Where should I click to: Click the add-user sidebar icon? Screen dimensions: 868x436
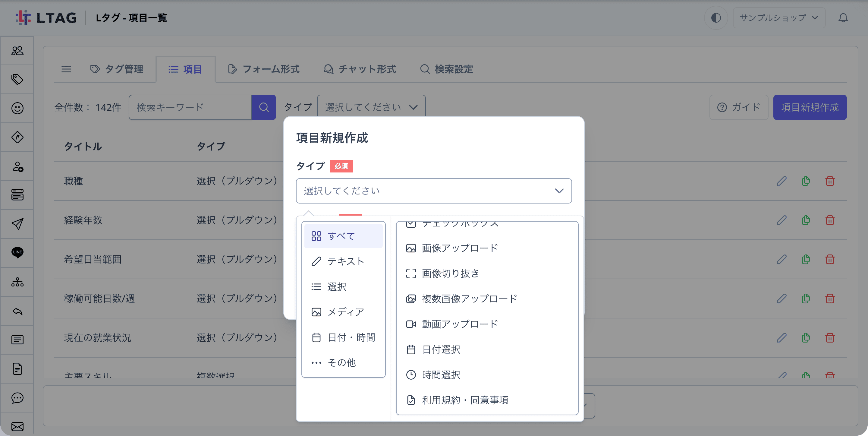coord(17,166)
